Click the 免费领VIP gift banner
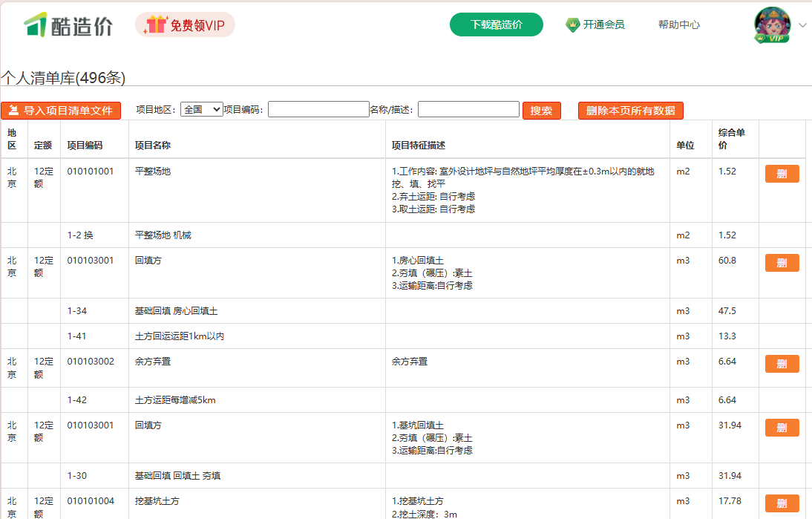 coord(185,25)
